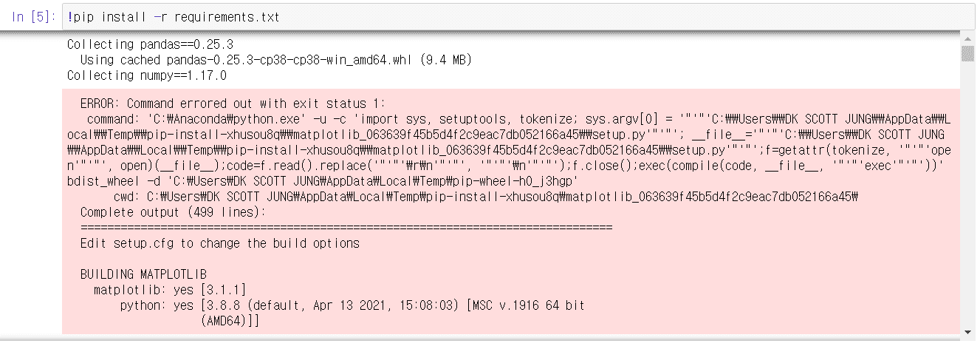Click the Using cached pandas wheel line
The image size is (980, 349).
275,60
